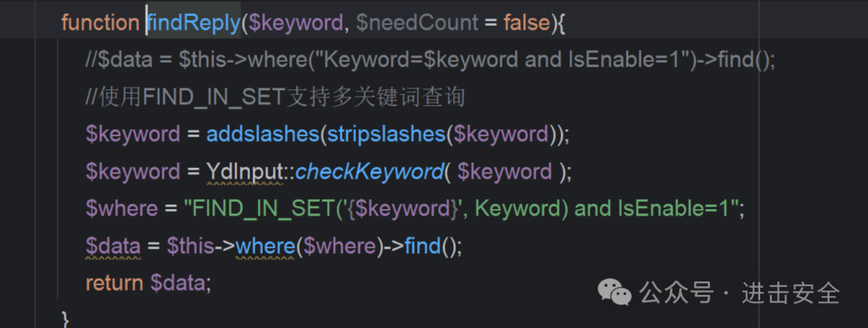This screenshot has width=868, height=328.
Task: Click the $keyword parameter in function signature
Action: pos(296,23)
